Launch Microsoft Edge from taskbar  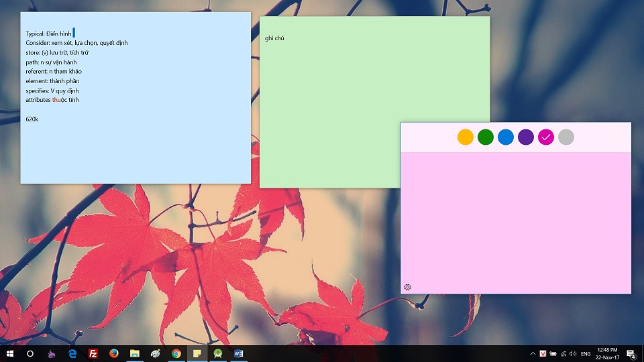[72, 353]
